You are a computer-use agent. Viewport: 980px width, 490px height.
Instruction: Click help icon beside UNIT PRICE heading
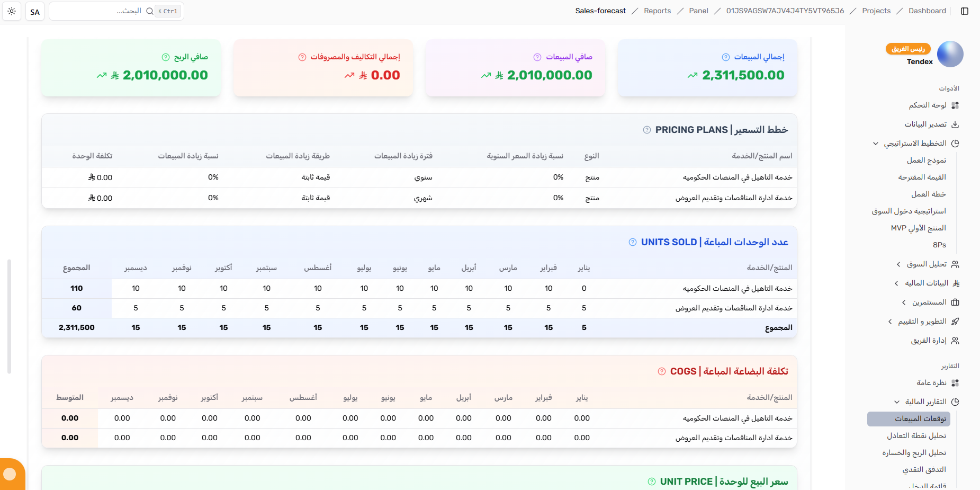coord(652,482)
